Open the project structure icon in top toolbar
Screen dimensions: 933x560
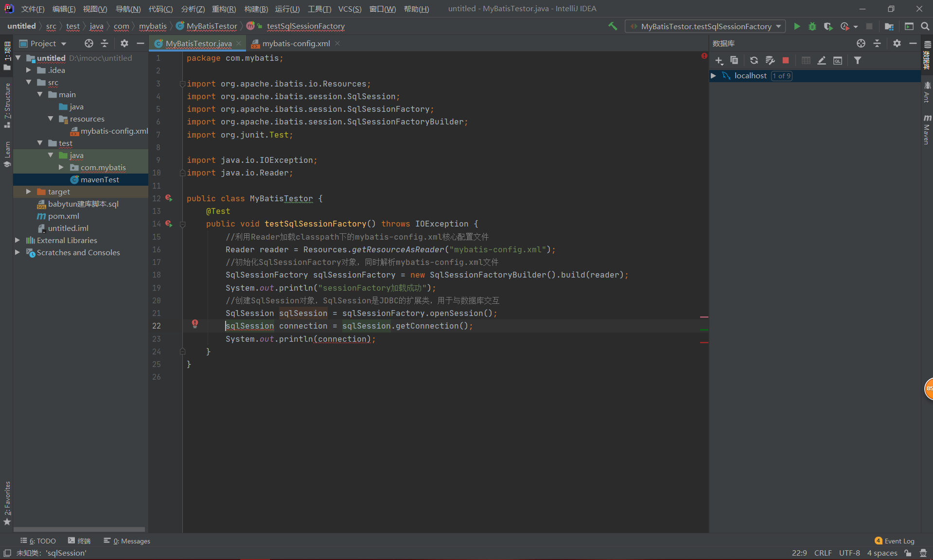point(889,26)
